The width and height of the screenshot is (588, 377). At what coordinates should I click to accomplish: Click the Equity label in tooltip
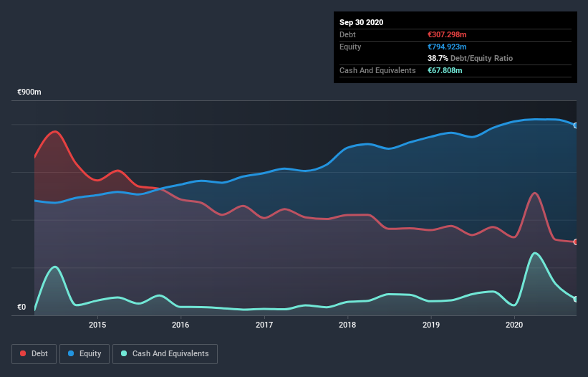[350, 47]
